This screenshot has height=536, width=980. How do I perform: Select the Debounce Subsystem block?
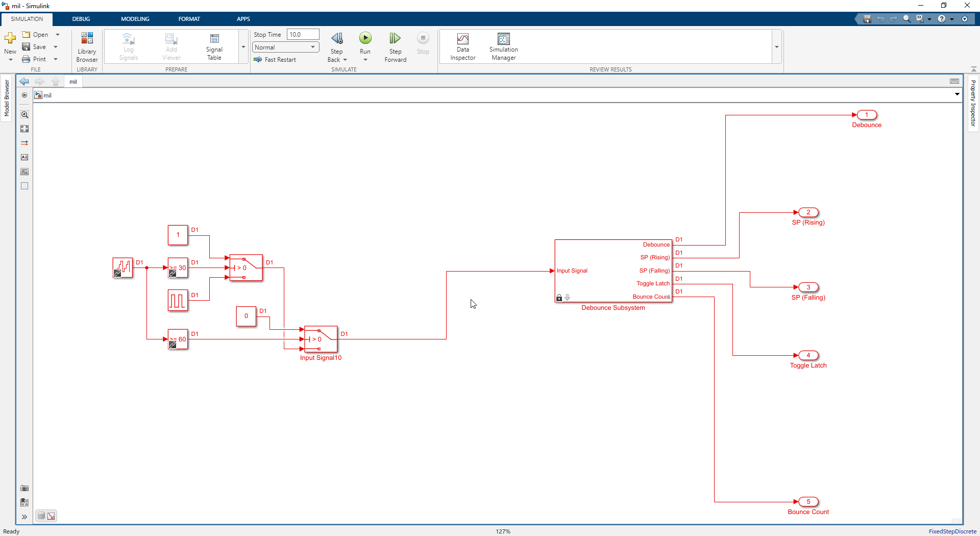click(x=613, y=271)
